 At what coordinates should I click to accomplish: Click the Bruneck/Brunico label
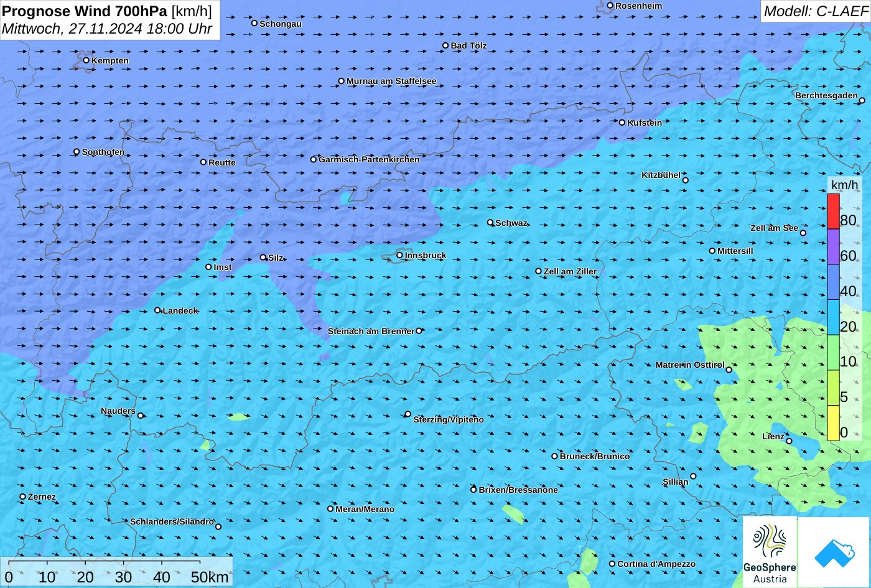point(595,456)
